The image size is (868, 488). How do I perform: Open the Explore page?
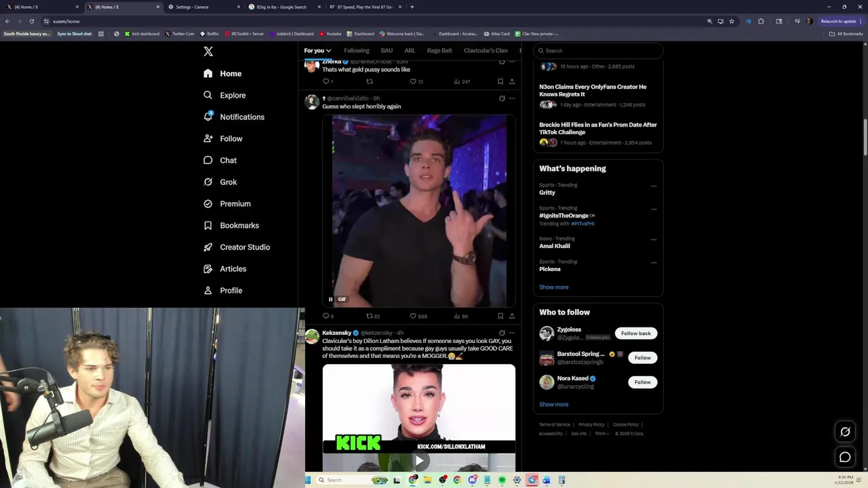coord(224,95)
